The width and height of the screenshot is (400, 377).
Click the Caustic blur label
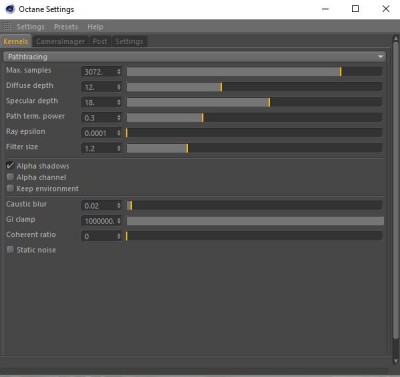pyautogui.click(x=26, y=204)
